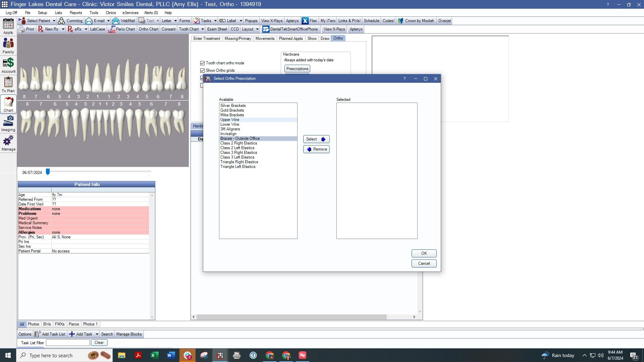Switch to the Movements tab
This screenshot has width=644, height=362.
pyautogui.click(x=265, y=39)
